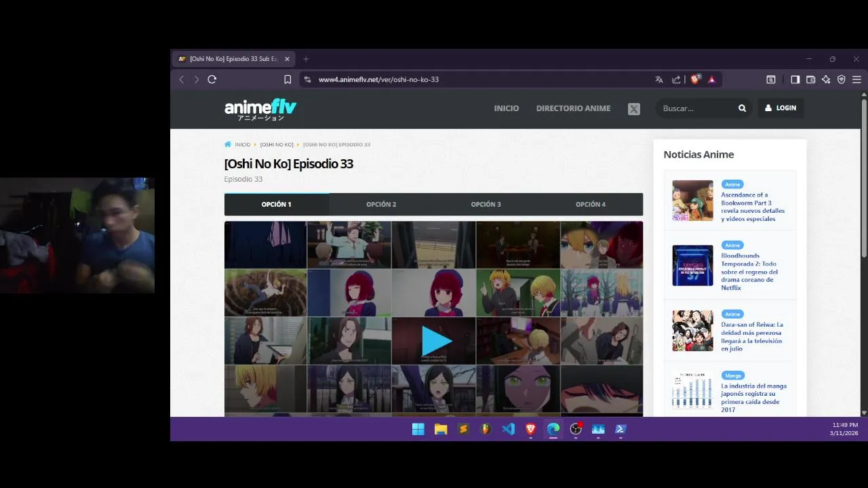Open the Ascendance of a Bookworm Part 3 article
This screenshot has width=868, height=488.
(x=753, y=207)
